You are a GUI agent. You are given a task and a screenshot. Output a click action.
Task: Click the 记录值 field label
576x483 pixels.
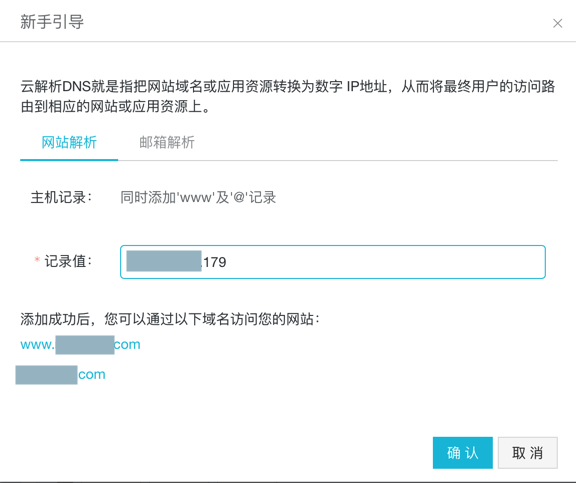point(68,262)
